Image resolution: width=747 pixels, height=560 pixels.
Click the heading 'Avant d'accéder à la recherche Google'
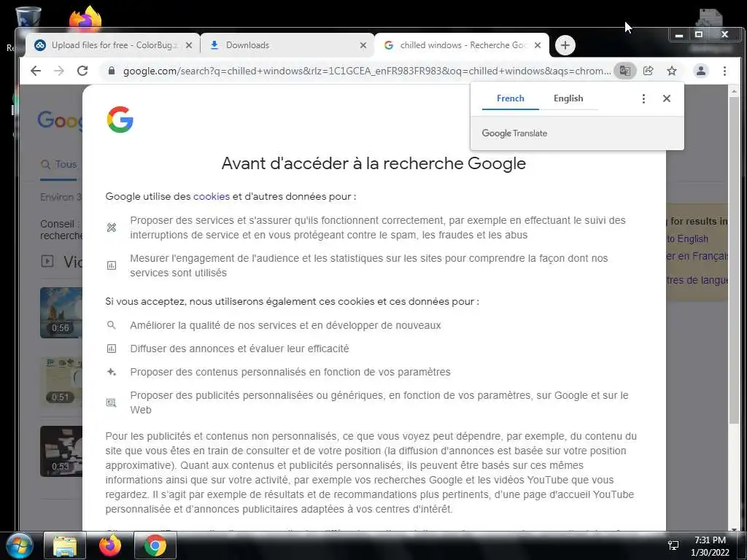tap(373, 163)
